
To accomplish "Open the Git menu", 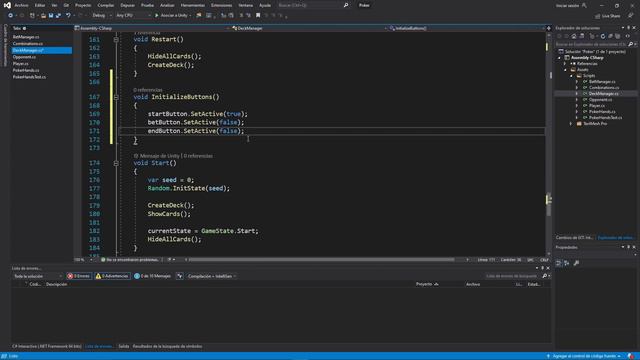I will (66, 5).
